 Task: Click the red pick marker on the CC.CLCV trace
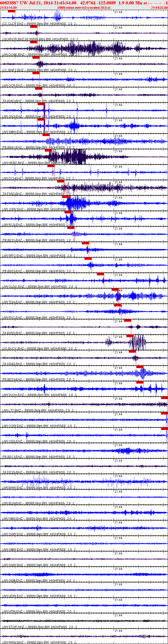point(11,11)
